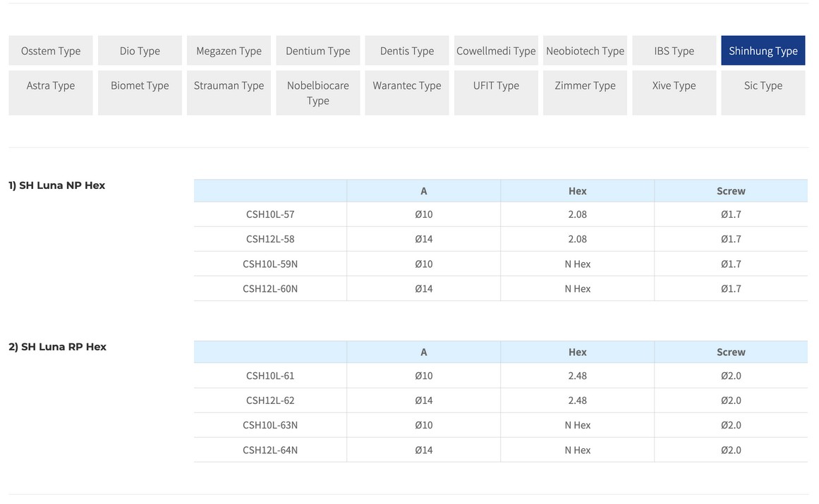Click product code CSH10L-57 cell
The image size is (819, 504).
pyautogui.click(x=270, y=214)
